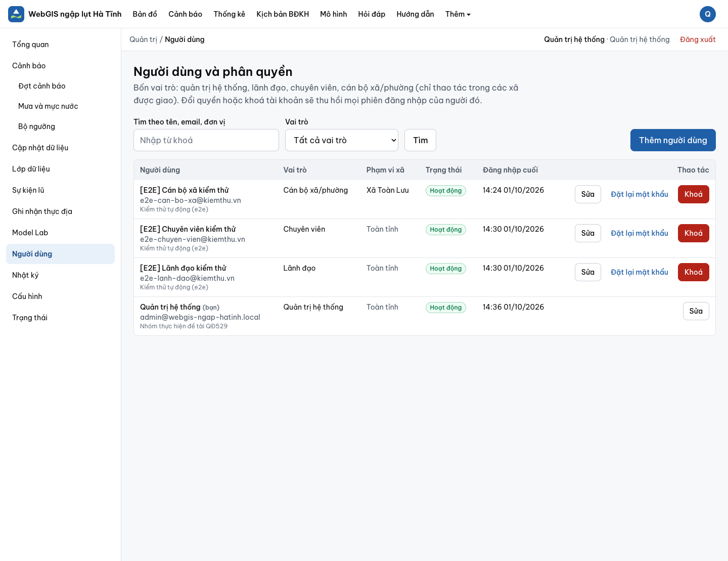
Task: Open the Tất cả vai trò dropdown
Action: click(x=342, y=140)
